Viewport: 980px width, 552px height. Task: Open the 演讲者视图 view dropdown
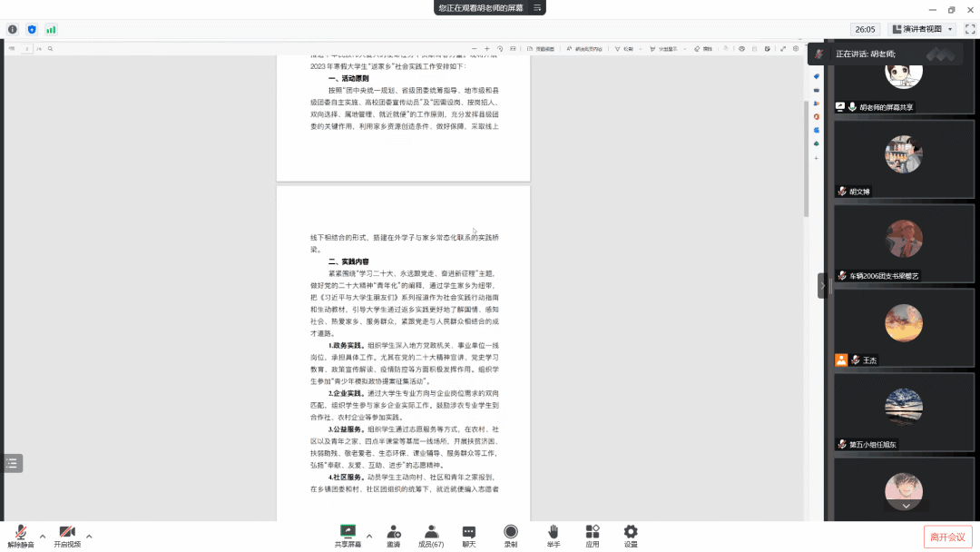click(x=924, y=29)
